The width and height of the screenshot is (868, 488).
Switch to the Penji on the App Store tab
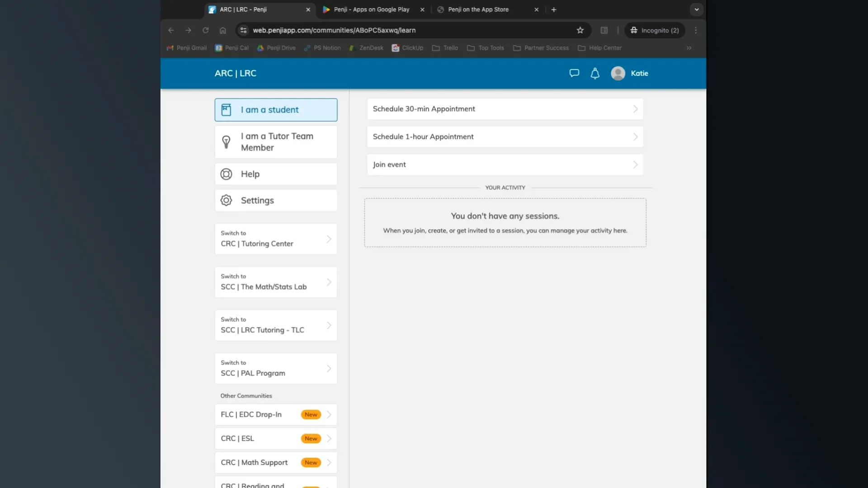click(x=478, y=9)
